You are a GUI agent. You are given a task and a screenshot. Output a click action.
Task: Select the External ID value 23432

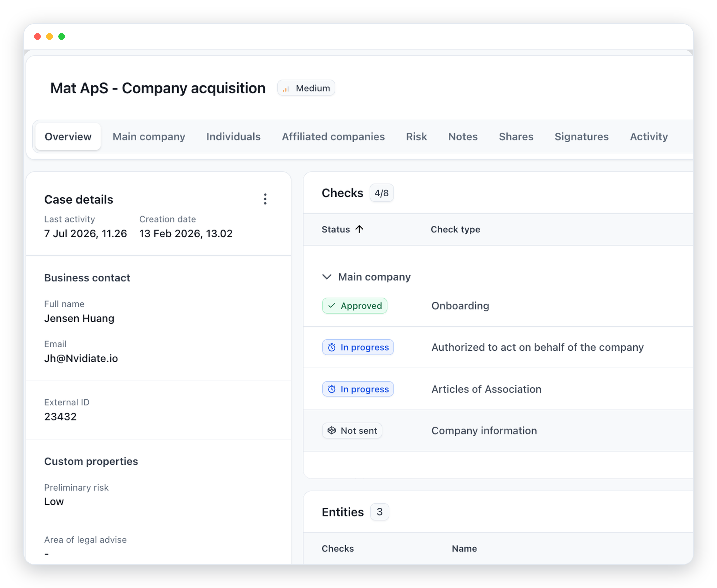pos(60,417)
